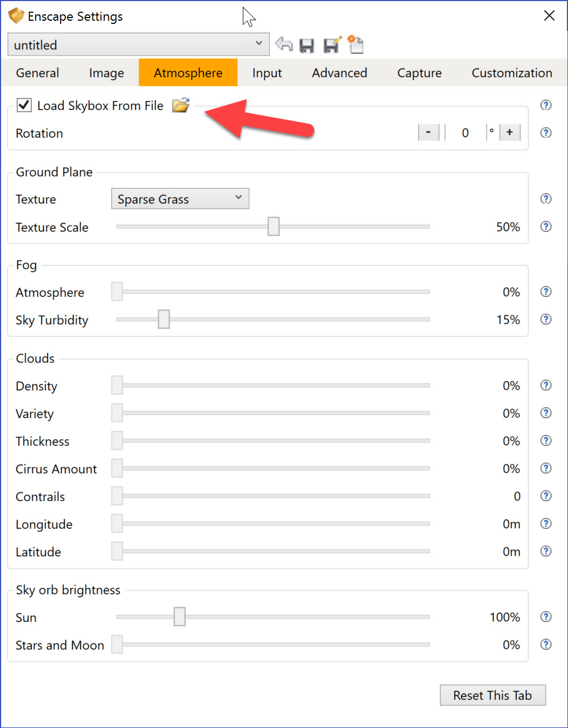Click the Reset This Tab button
Viewport: 568px width, 728px height.
click(493, 695)
